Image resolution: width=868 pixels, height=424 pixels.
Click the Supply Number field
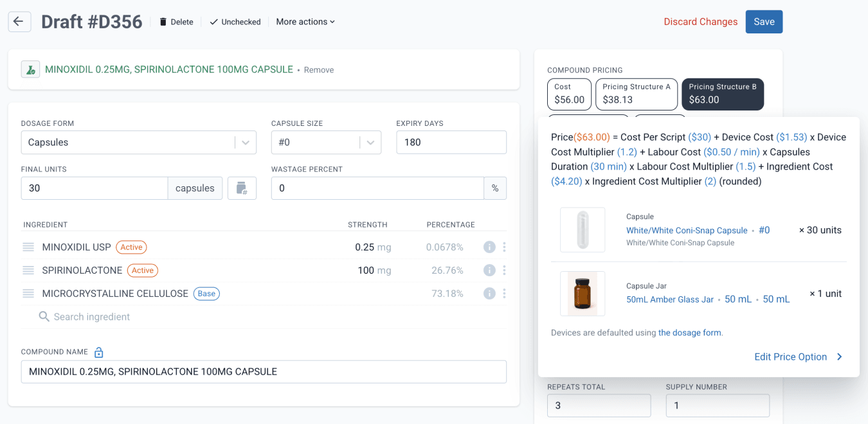click(x=718, y=406)
